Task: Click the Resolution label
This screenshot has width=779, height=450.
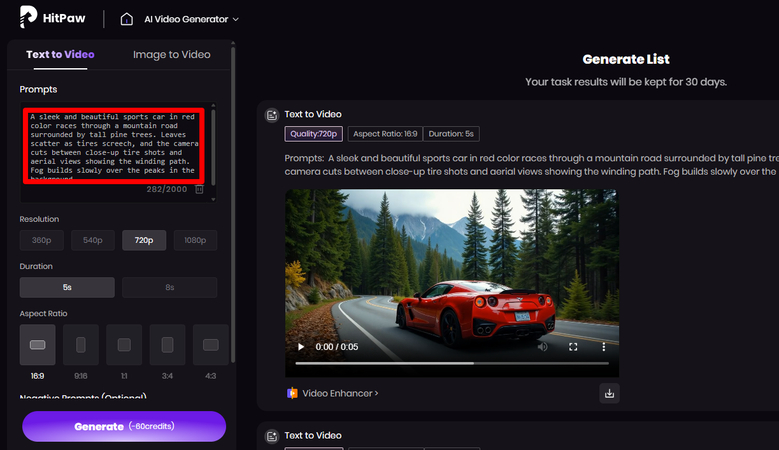Action: tap(39, 219)
